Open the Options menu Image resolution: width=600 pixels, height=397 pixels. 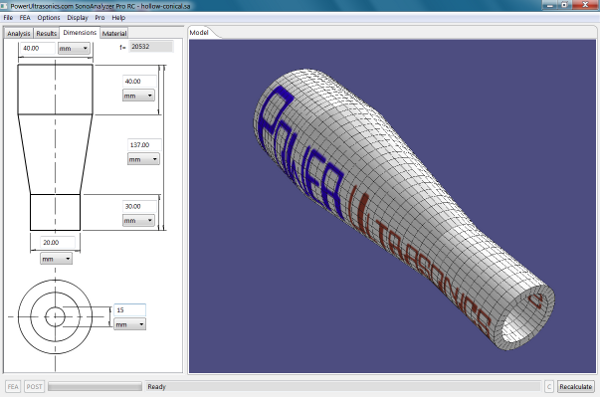[49, 18]
